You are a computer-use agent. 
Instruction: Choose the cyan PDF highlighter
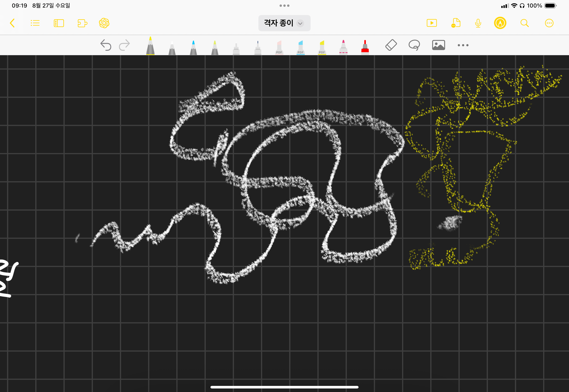click(300, 47)
